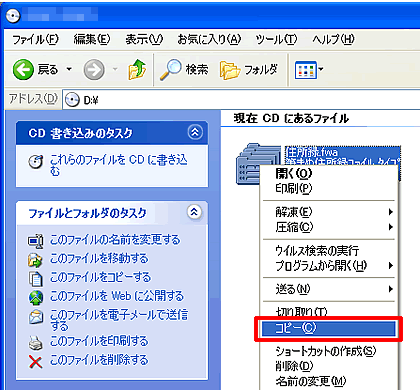The width and height of the screenshot is (420, 390).
Task: Open the ファイル(F) menu
Action: [x=35, y=39]
